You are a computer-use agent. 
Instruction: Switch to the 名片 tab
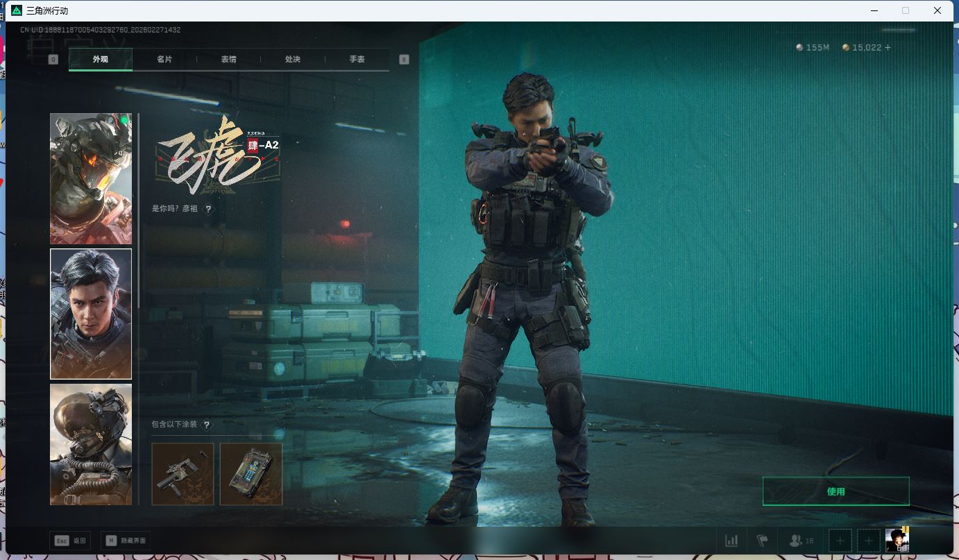[x=164, y=60]
